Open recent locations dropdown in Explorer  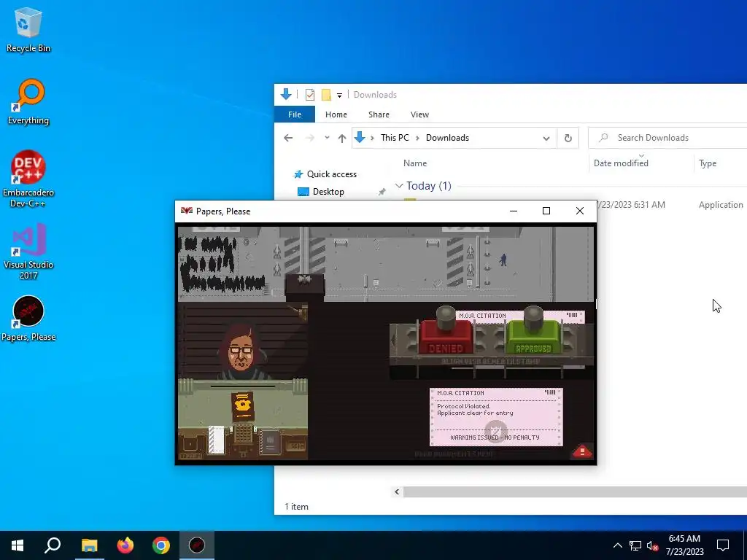coord(327,138)
